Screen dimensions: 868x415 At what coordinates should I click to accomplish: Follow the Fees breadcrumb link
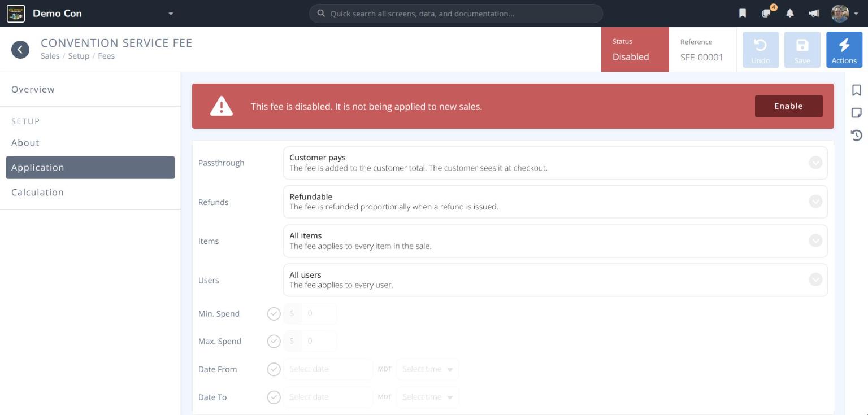106,56
